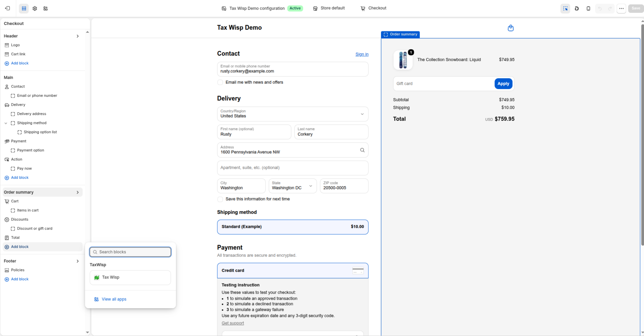The image size is (644, 336).
Task: Click View all apps link
Action: 114,299
